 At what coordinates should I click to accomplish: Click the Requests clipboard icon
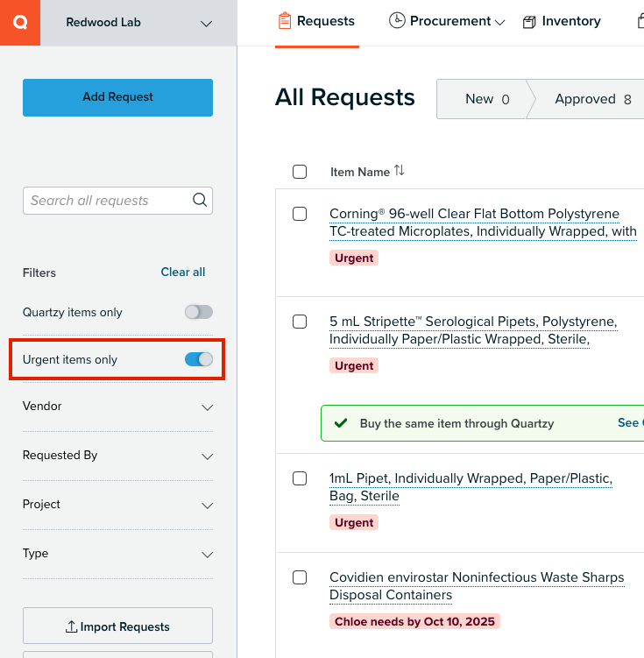point(285,21)
